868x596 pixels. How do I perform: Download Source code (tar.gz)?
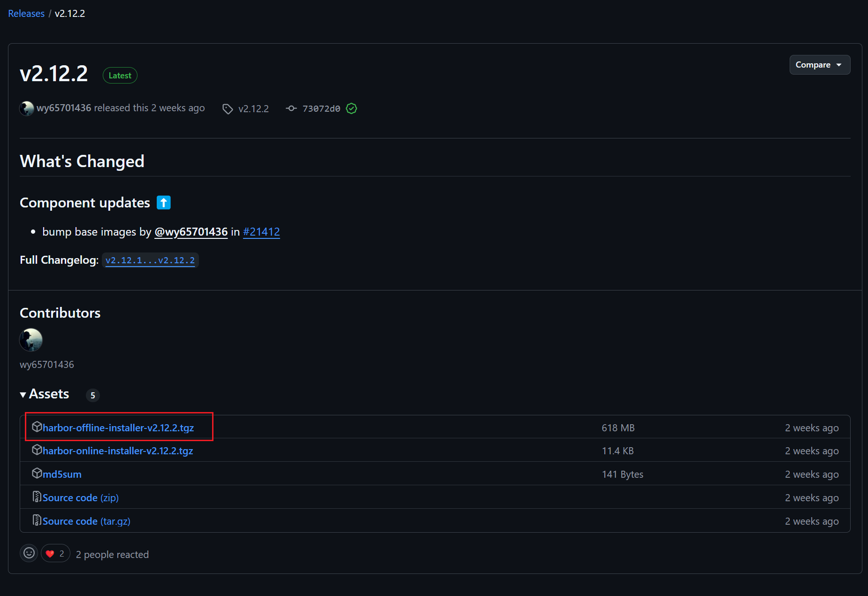86,521
